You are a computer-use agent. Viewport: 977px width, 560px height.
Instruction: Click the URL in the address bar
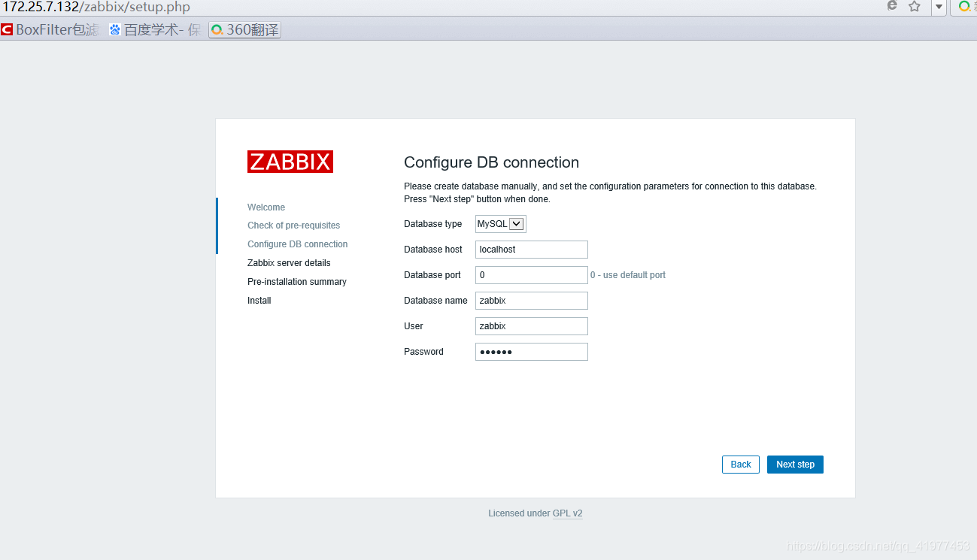point(96,7)
